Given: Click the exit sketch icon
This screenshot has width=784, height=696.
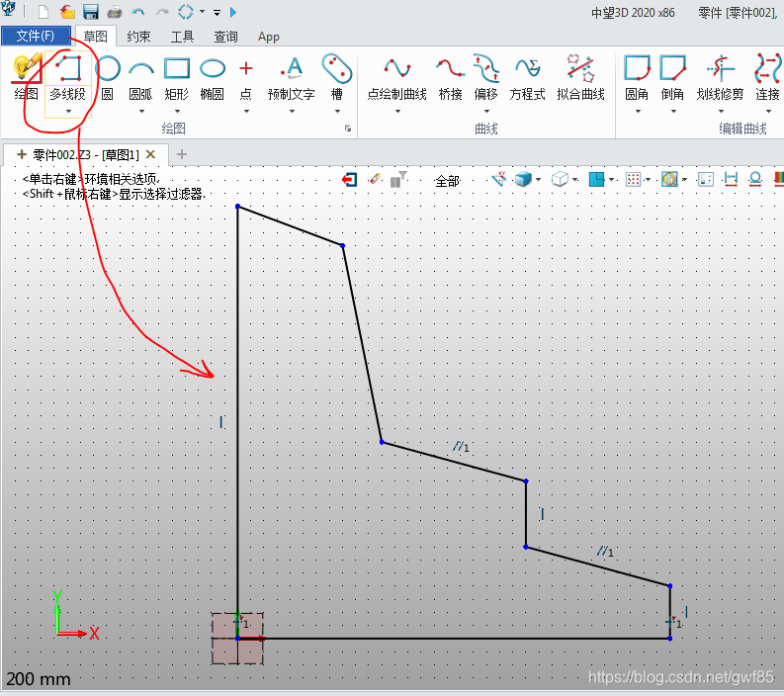Looking at the screenshot, I should [x=349, y=180].
